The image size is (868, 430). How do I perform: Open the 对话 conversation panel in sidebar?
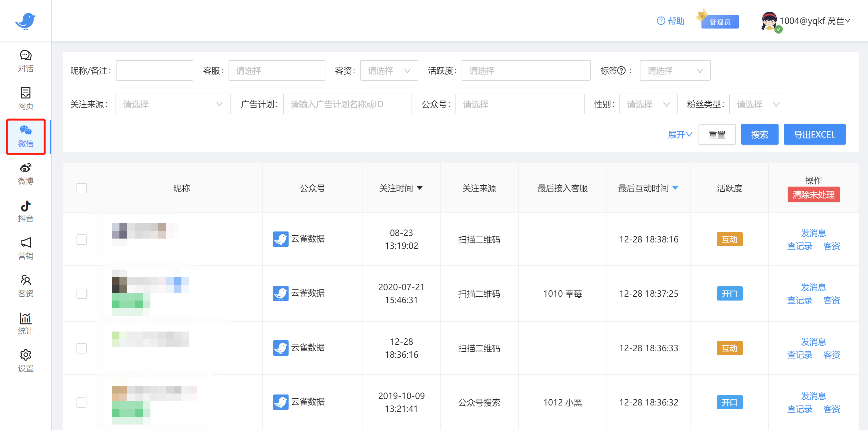pos(25,62)
